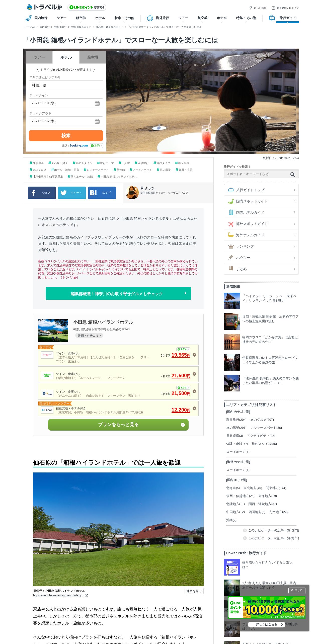Click the ハウツー pencil icon
The image size is (322, 644).
click(x=231, y=258)
